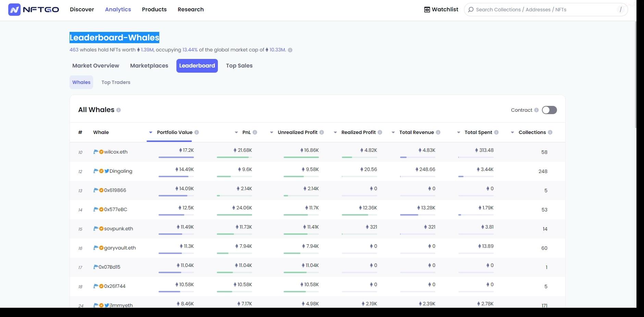The width and height of the screenshot is (644, 317).
Task: Click Twitter icon beside j1mmyeth
Action: pos(107,305)
